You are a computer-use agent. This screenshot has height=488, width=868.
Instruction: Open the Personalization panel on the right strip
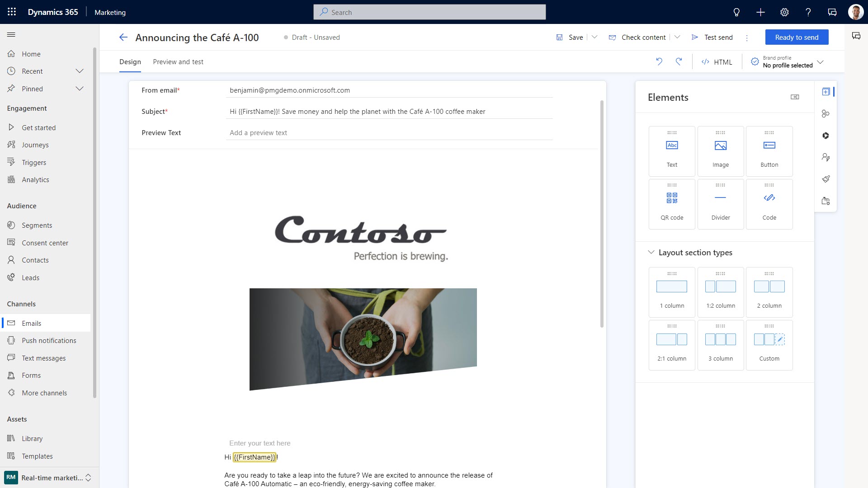pyautogui.click(x=826, y=157)
